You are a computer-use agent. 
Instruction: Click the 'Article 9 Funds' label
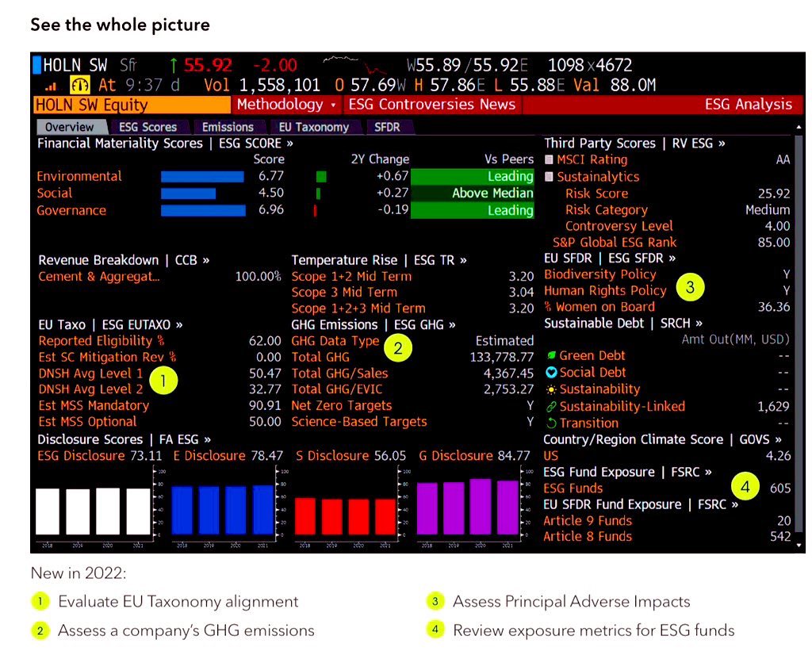click(x=588, y=520)
